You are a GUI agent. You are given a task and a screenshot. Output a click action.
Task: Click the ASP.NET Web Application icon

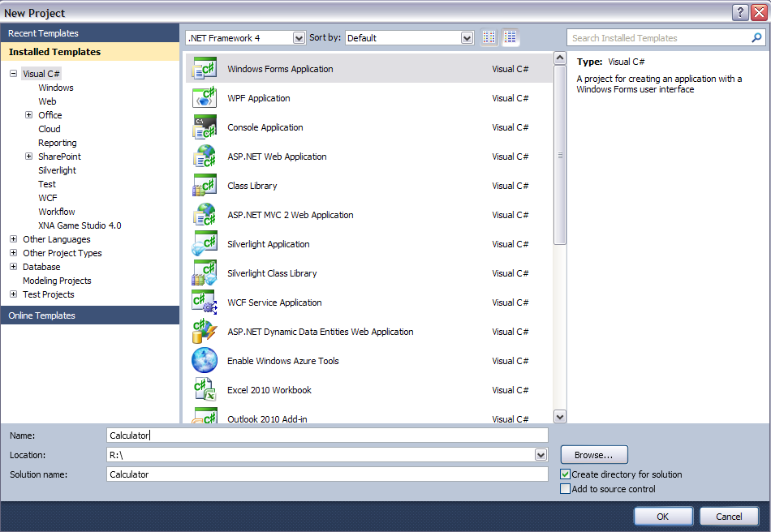(204, 157)
